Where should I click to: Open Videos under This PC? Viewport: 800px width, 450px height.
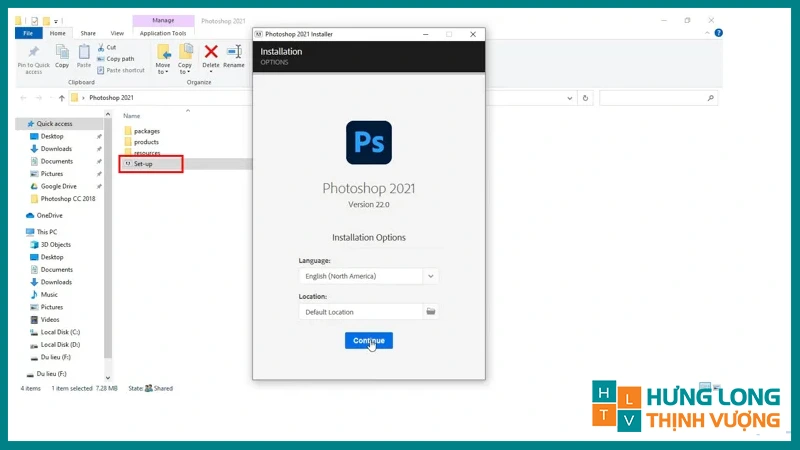coord(49,319)
